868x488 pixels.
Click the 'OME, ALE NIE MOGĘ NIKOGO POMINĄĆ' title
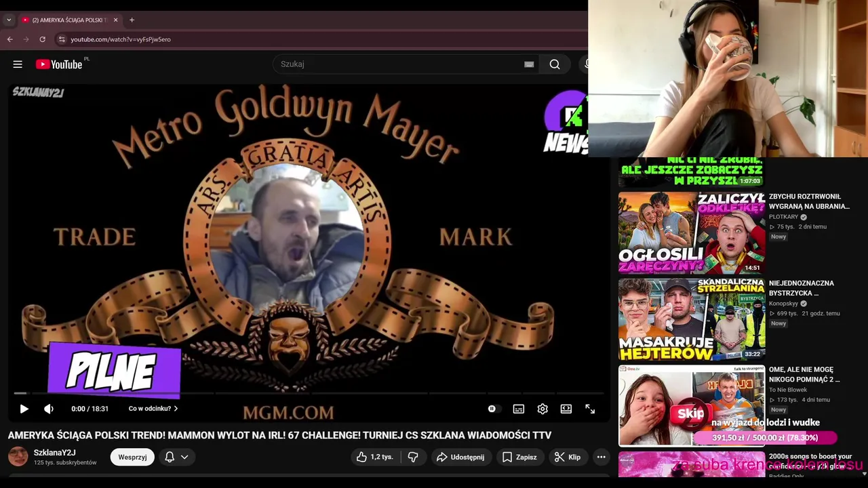pos(804,375)
